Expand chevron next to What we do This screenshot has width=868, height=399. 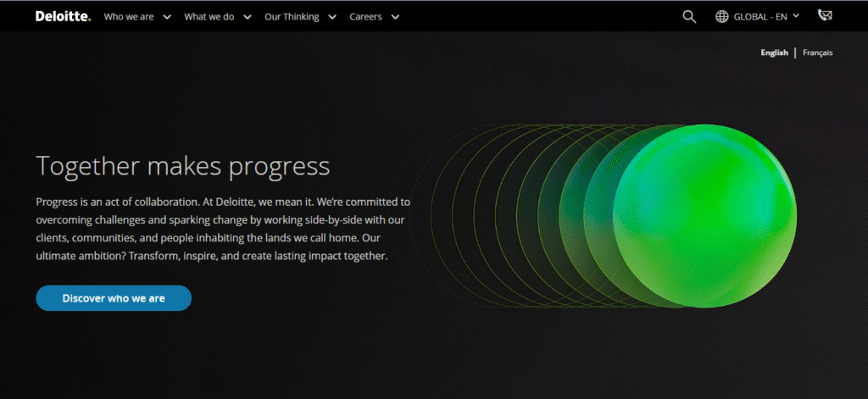(x=248, y=17)
